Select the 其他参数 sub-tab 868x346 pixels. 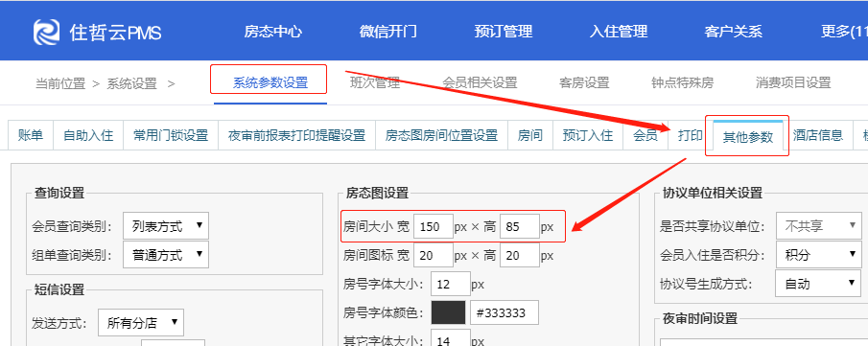click(748, 137)
